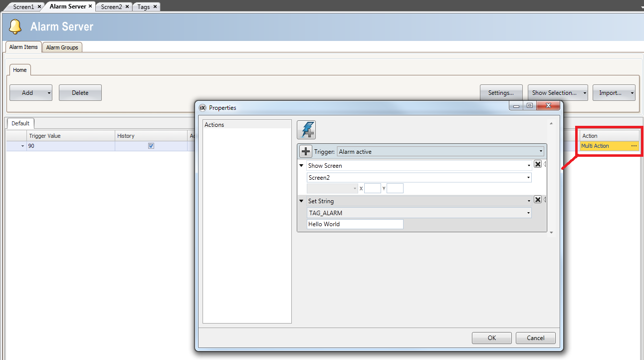This screenshot has width=644, height=360.
Task: Close the Alarm Server tab
Action: pos(90,6)
